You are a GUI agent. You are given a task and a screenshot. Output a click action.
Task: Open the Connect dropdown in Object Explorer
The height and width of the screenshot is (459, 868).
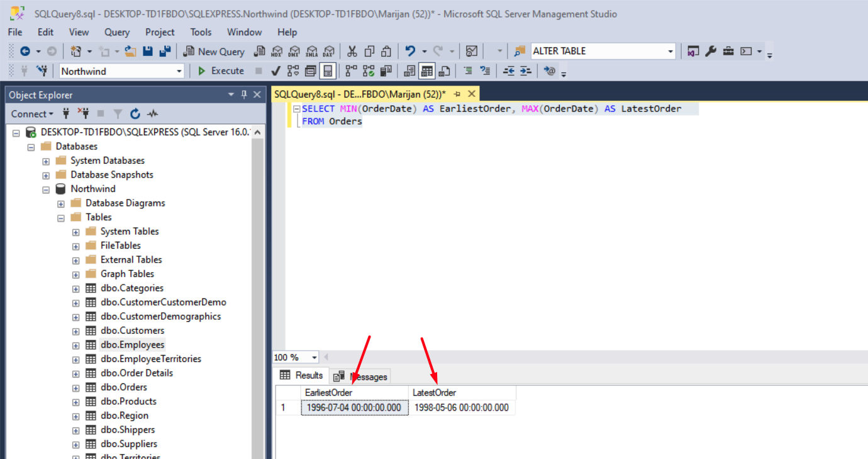(32, 114)
